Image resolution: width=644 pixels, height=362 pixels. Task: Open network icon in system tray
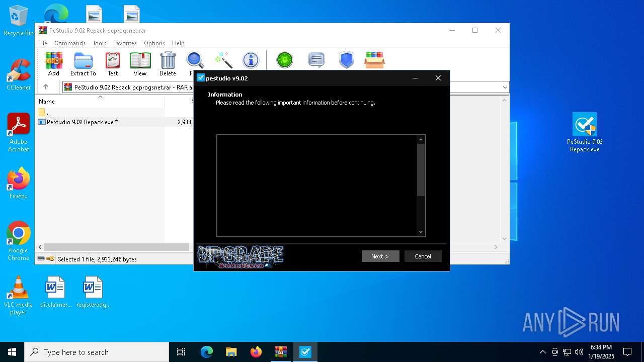point(567,352)
